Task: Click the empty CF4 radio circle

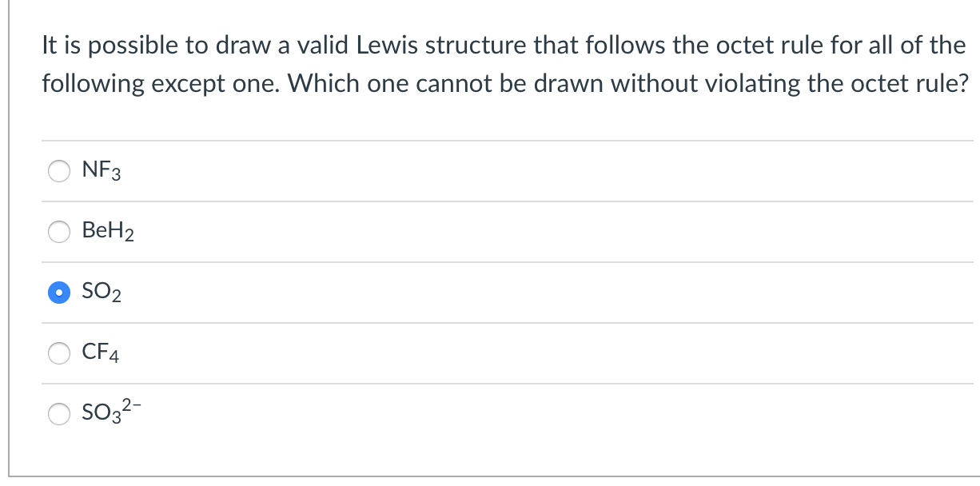Action: pyautogui.click(x=59, y=353)
